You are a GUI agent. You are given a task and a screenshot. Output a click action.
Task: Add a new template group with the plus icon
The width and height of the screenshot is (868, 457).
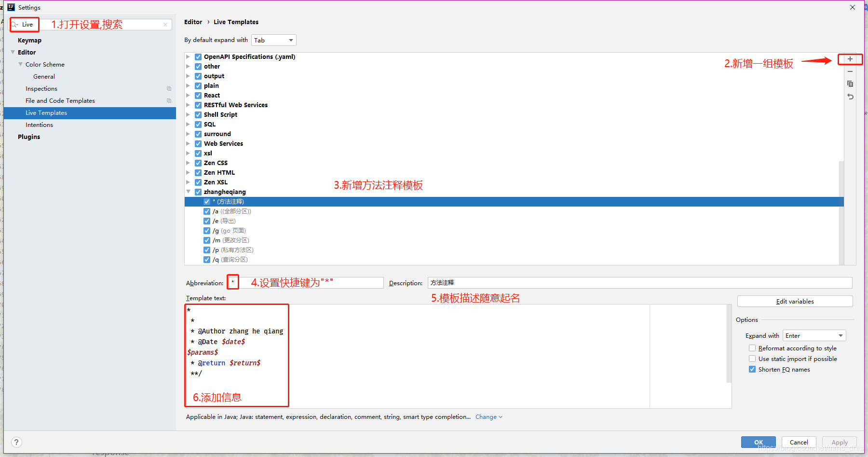click(850, 59)
